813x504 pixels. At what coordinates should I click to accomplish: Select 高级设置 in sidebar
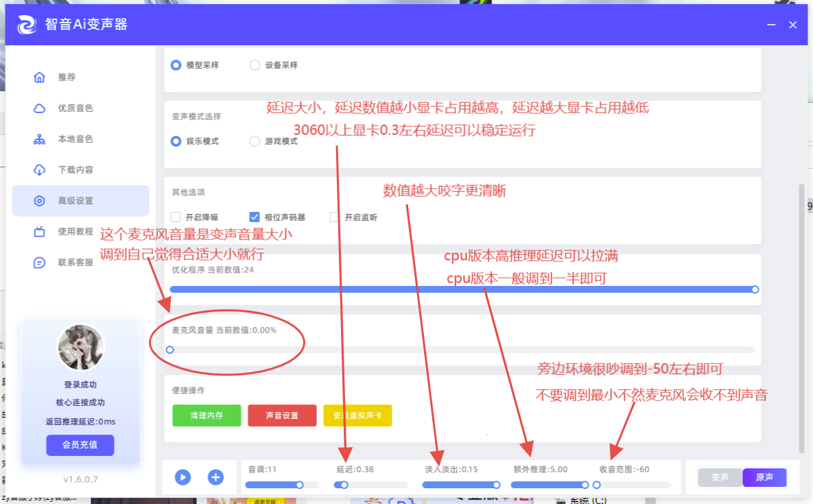(80, 201)
